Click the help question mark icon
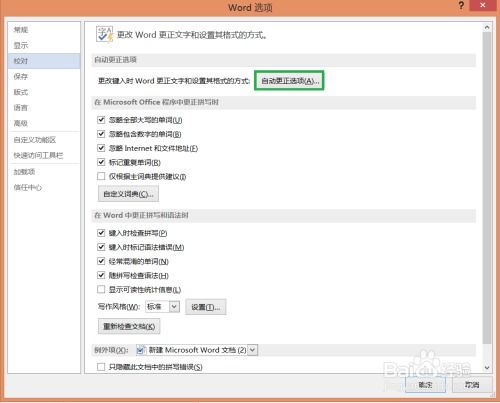Viewport: 500px width, 403px height. point(461,6)
